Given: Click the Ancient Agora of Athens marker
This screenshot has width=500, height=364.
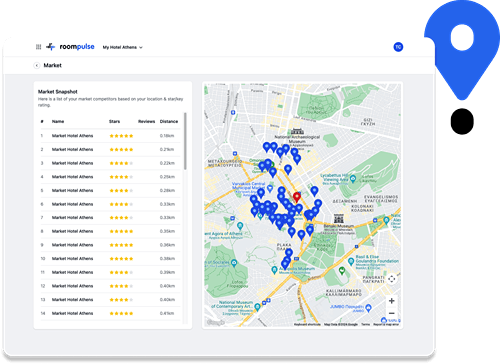Looking at the screenshot, I should [240, 226].
